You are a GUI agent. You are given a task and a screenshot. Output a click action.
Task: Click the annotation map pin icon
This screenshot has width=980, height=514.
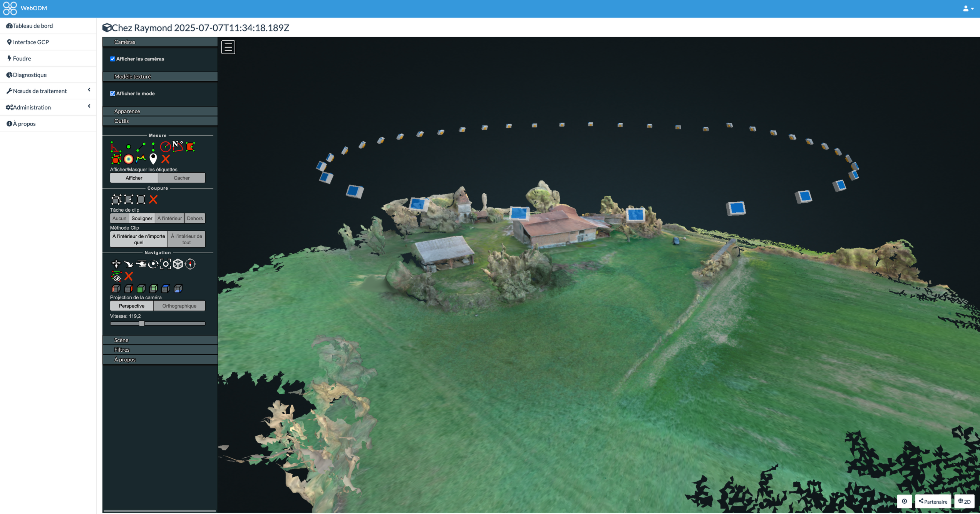coord(153,158)
